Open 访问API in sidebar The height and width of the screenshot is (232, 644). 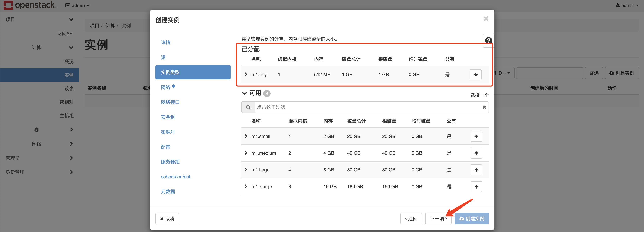(65, 33)
